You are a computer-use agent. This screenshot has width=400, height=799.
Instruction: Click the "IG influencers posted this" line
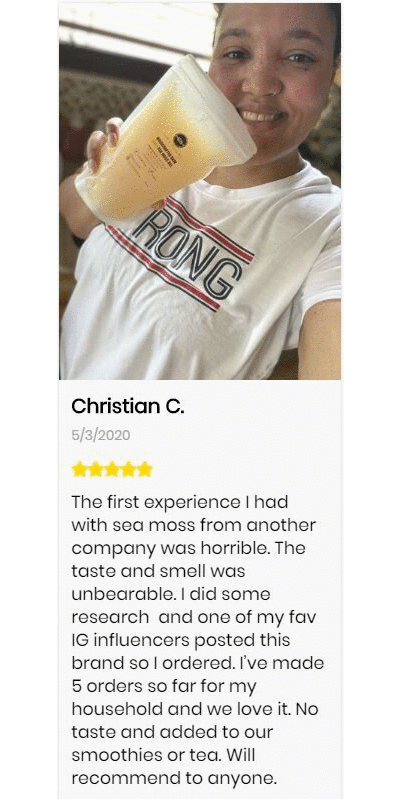tap(180, 641)
